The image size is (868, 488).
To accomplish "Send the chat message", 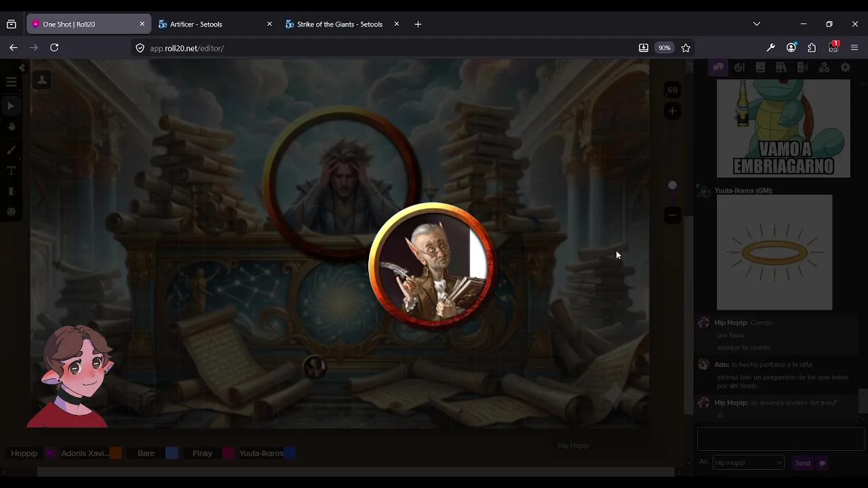I will pyautogui.click(x=802, y=463).
